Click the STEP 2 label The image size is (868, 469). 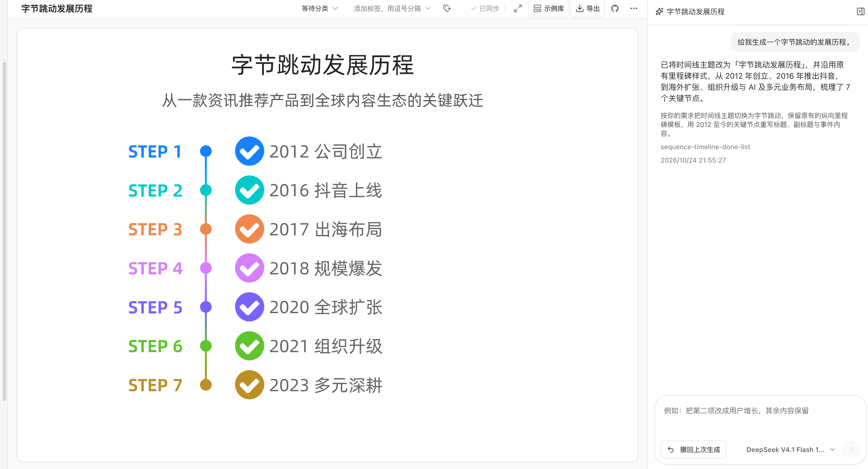(155, 190)
